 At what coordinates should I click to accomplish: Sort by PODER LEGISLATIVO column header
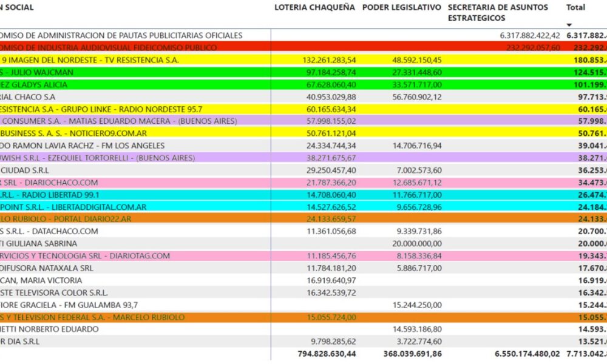(401, 7)
